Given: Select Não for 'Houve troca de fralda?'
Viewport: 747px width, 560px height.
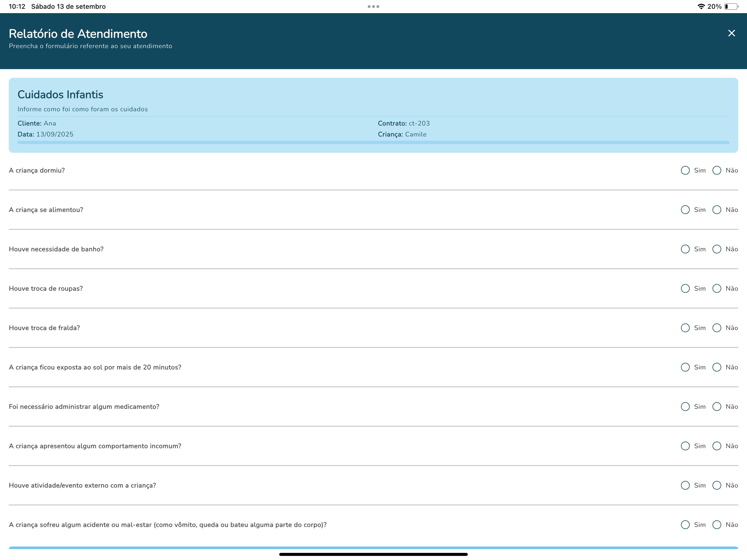Looking at the screenshot, I should point(717,328).
